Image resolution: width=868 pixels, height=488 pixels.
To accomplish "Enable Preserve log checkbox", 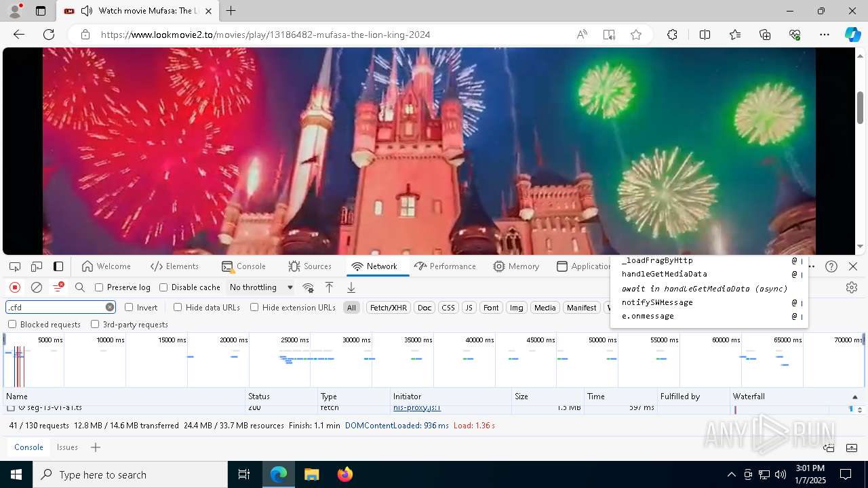I will (99, 287).
